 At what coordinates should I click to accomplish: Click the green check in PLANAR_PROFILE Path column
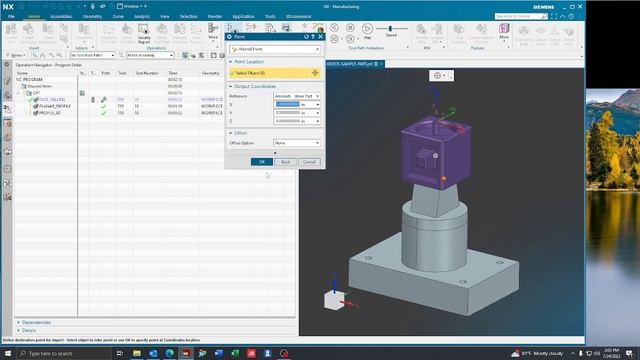click(104, 106)
